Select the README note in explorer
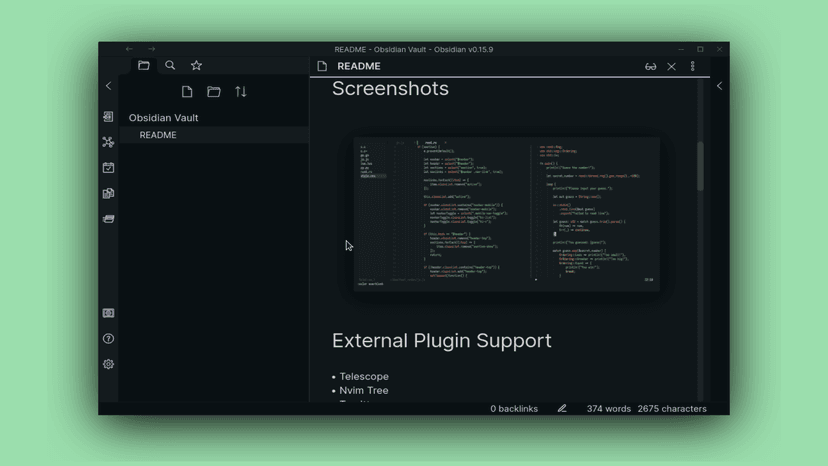828x466 pixels. pos(214,135)
